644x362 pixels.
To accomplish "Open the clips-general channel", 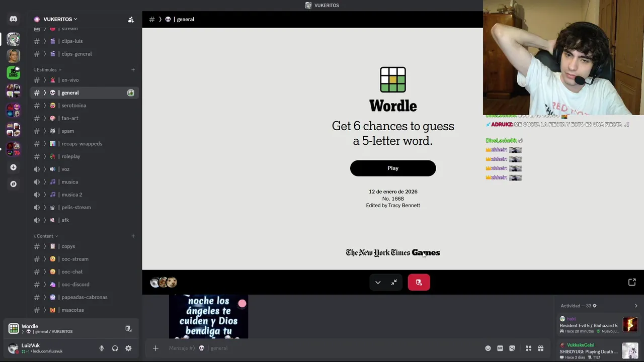I will tap(84, 54).
